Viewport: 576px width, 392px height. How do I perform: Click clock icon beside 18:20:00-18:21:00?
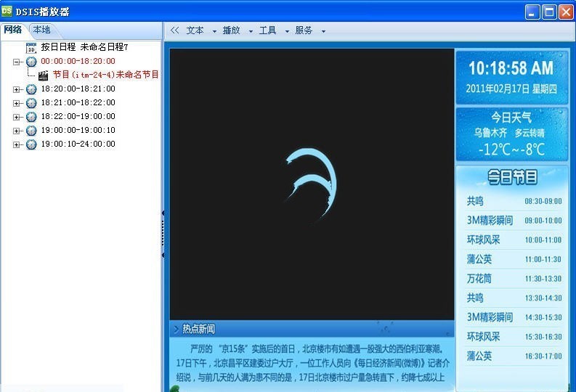click(31, 89)
